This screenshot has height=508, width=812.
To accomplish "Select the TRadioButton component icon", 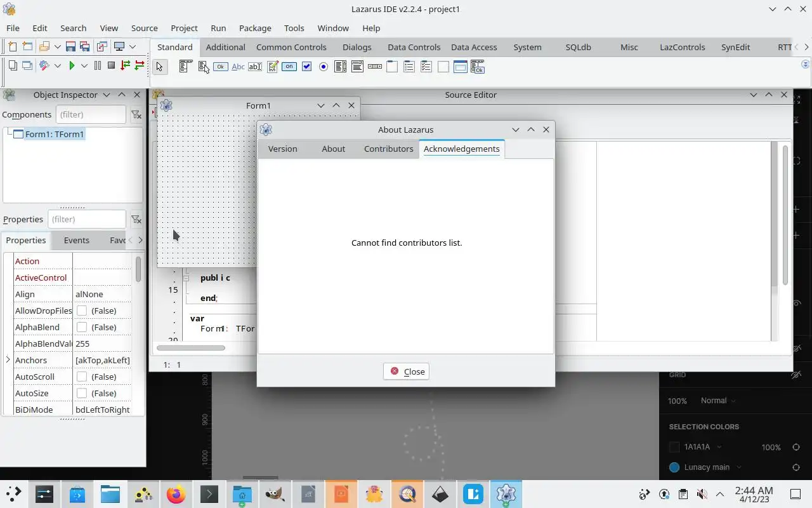I will click(x=324, y=66).
